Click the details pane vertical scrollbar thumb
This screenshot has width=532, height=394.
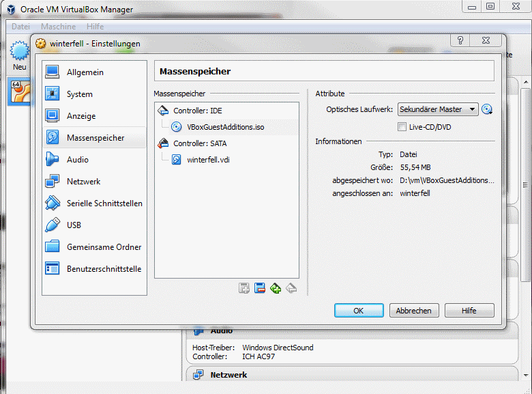pyautogui.click(x=526, y=185)
